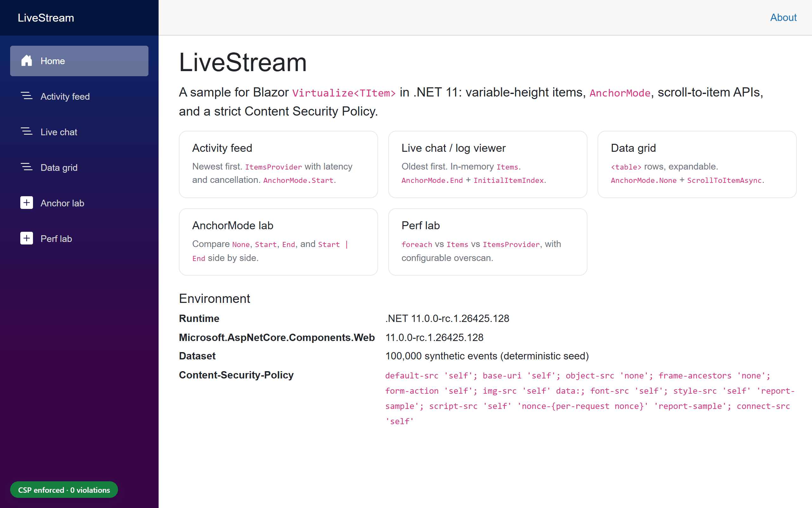Click the .NET 11.0.0-rc.1.26425.128 runtime value
This screenshot has height=508, width=812.
point(447,318)
